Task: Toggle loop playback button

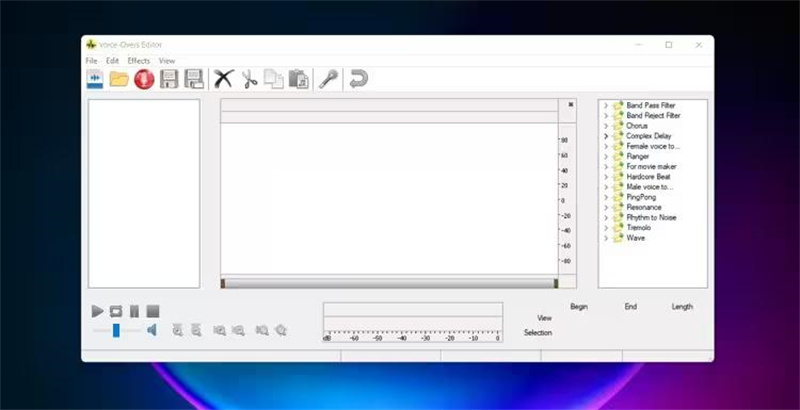Action: (x=116, y=311)
